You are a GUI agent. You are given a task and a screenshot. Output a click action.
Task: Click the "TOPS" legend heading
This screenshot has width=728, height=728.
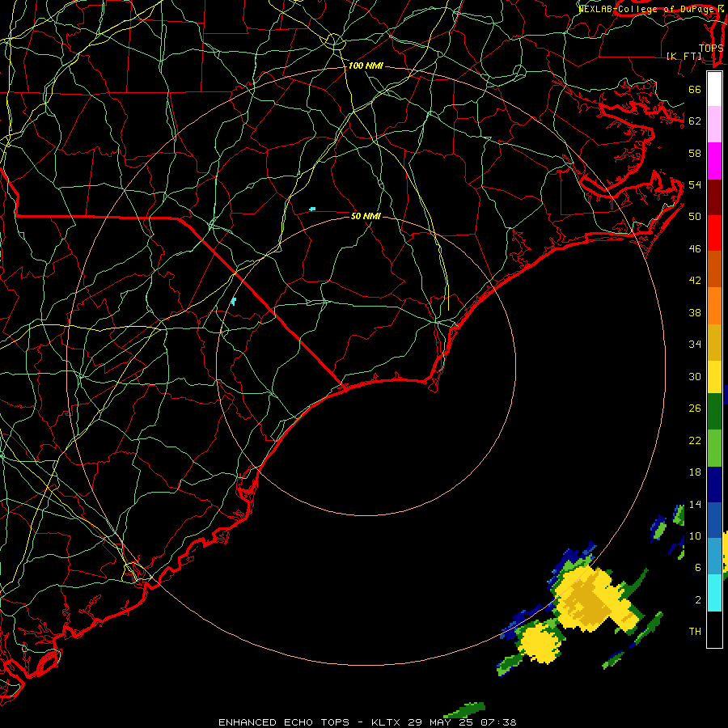pyautogui.click(x=711, y=48)
